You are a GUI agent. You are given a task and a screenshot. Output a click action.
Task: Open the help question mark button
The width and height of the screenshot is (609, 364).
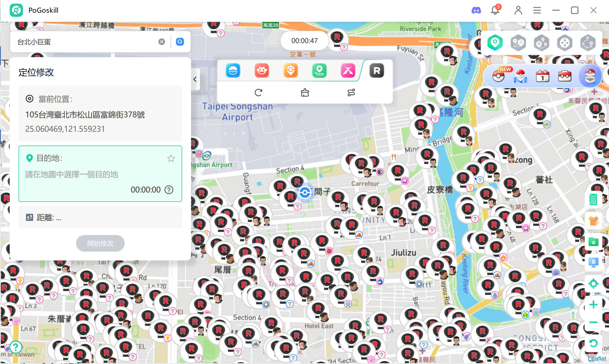click(15, 347)
